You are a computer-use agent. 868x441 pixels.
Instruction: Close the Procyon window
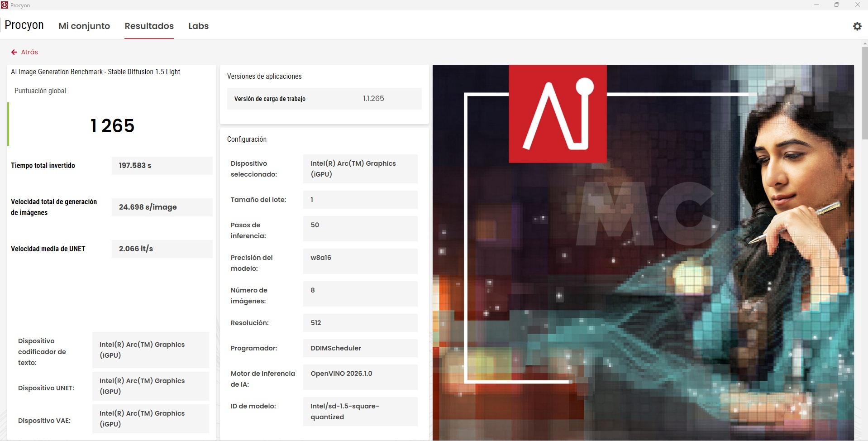(x=858, y=5)
